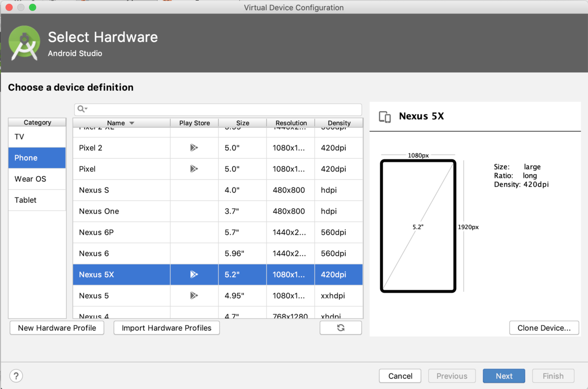Click the green window zoom button
The height and width of the screenshot is (389, 588).
[32, 7]
